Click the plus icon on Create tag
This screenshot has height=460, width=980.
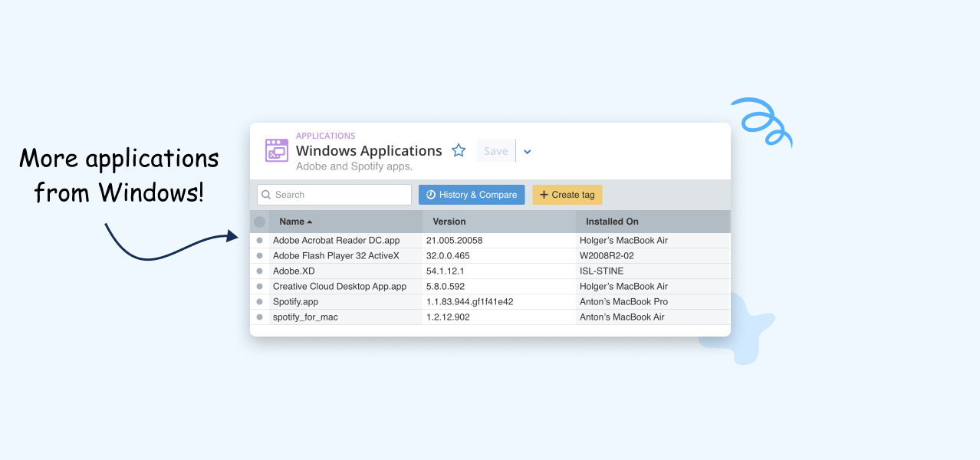(544, 195)
